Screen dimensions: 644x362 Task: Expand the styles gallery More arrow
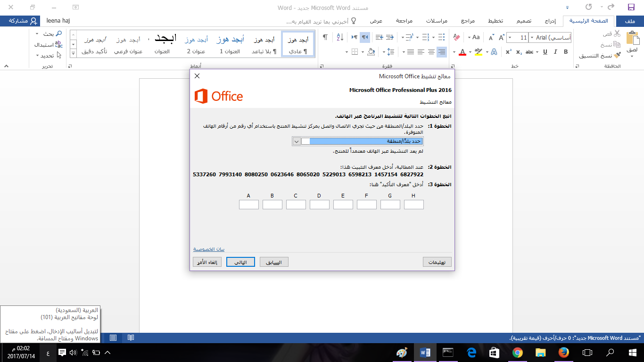[x=73, y=53]
